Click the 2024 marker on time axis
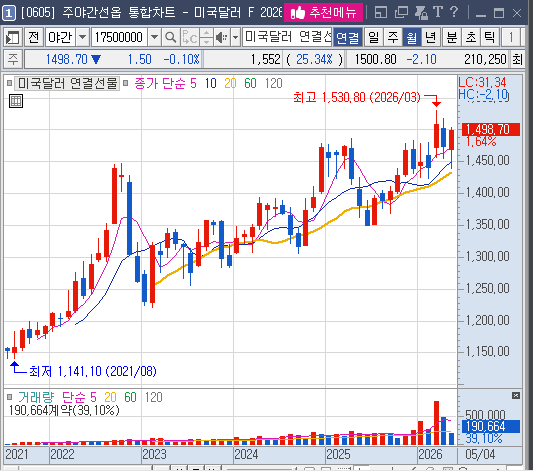This screenshot has width=533, height=471. [246, 454]
